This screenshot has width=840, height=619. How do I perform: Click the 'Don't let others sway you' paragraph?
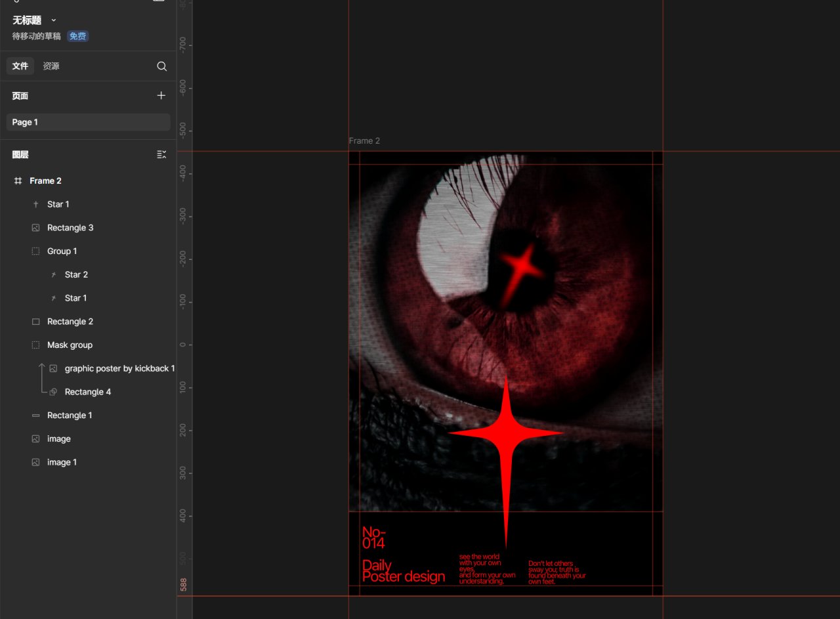[x=557, y=572]
